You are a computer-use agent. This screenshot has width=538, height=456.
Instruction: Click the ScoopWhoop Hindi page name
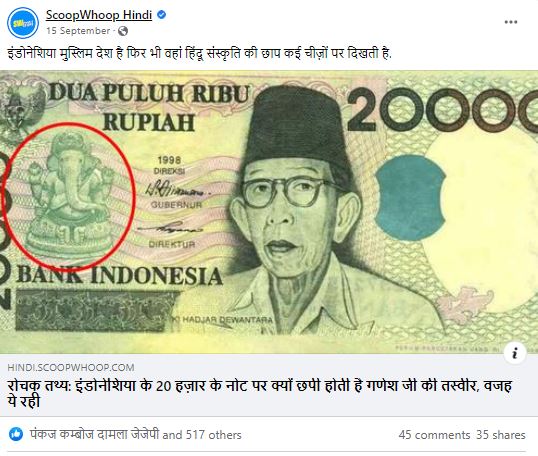[x=99, y=15]
